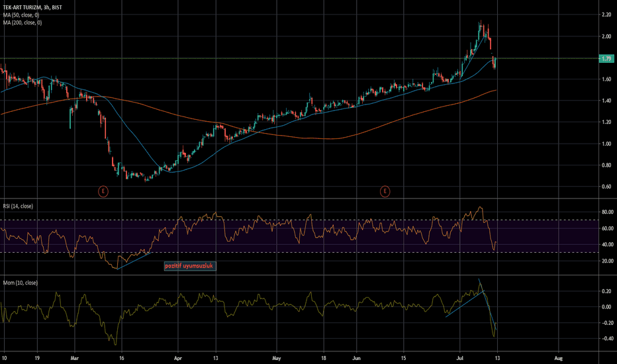Select the 'pozitif uyumsuzluk' annotation label

189,266
